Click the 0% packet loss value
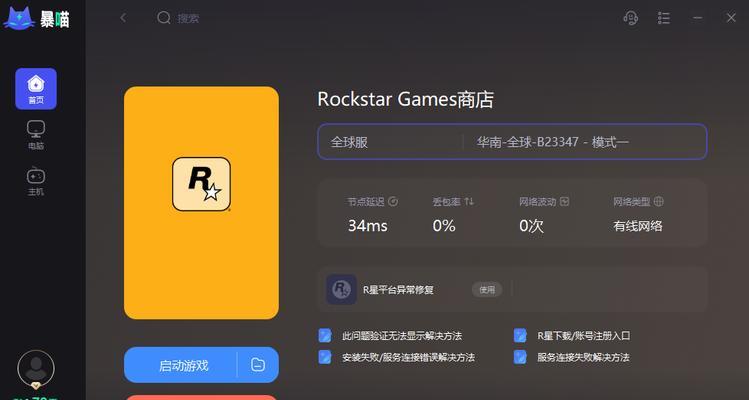 click(444, 226)
